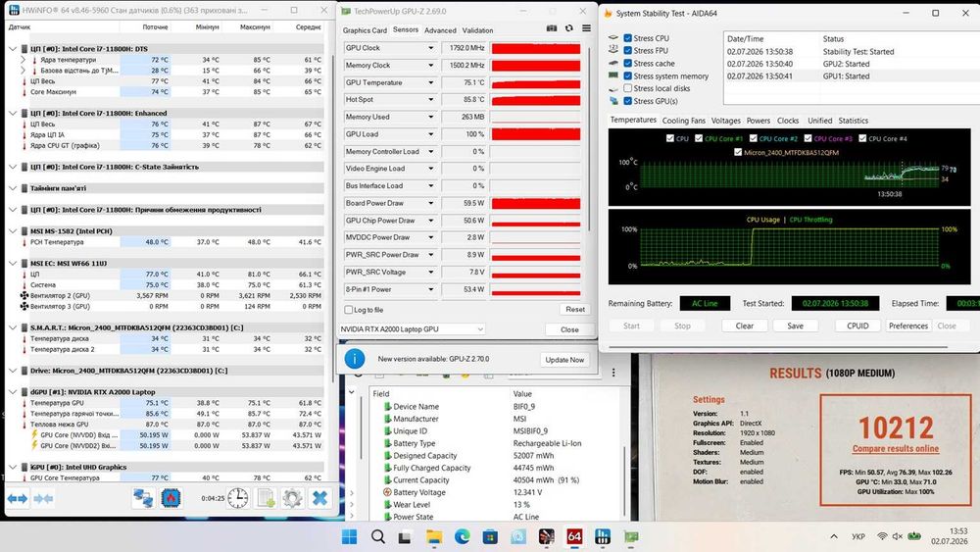Image resolution: width=980 pixels, height=552 pixels.
Task: Click GPU-Z sensors vertical scrollbar
Action: point(589,137)
